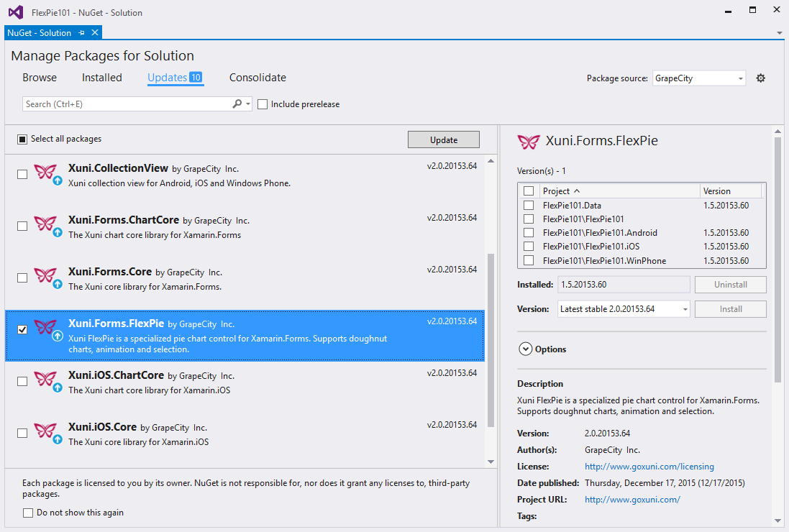
Task: Click the Xuni.CollectionView butterfly package icon
Action: click(x=45, y=172)
